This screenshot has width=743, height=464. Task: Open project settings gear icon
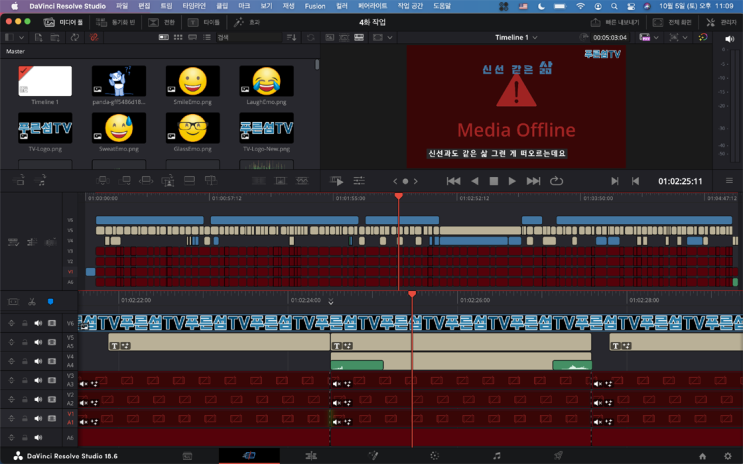point(728,455)
